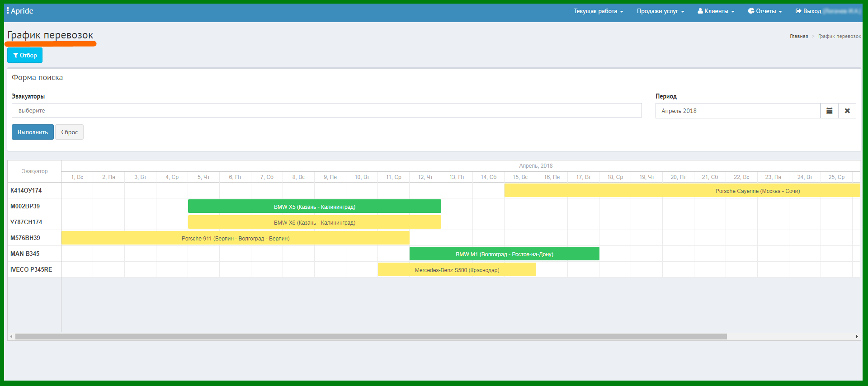868x386 pixels.
Task: Click evacuator row MAN B345
Action: click(34, 254)
